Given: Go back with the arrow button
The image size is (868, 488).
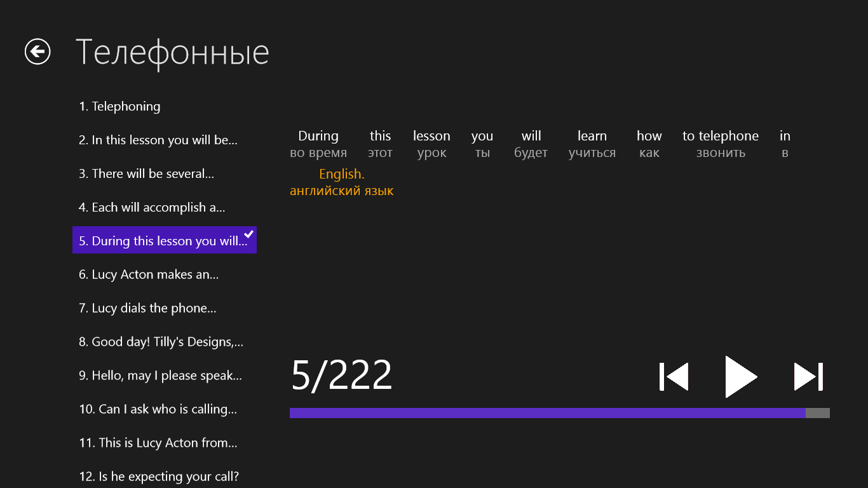Looking at the screenshot, I should tap(37, 51).
